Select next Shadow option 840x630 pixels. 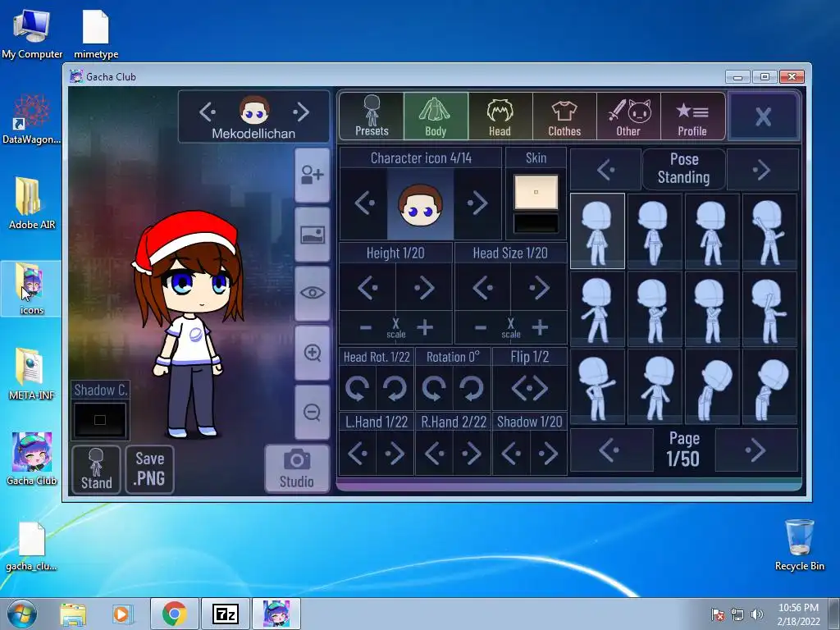click(548, 454)
